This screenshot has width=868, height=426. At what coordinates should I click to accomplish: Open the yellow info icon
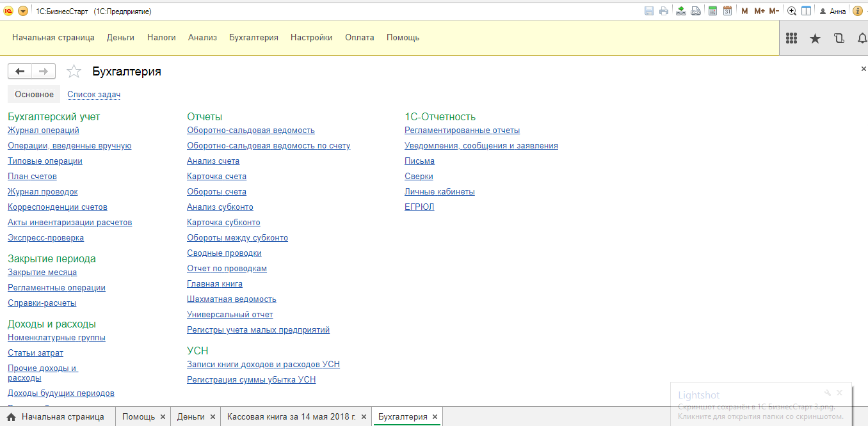pyautogui.click(x=858, y=11)
